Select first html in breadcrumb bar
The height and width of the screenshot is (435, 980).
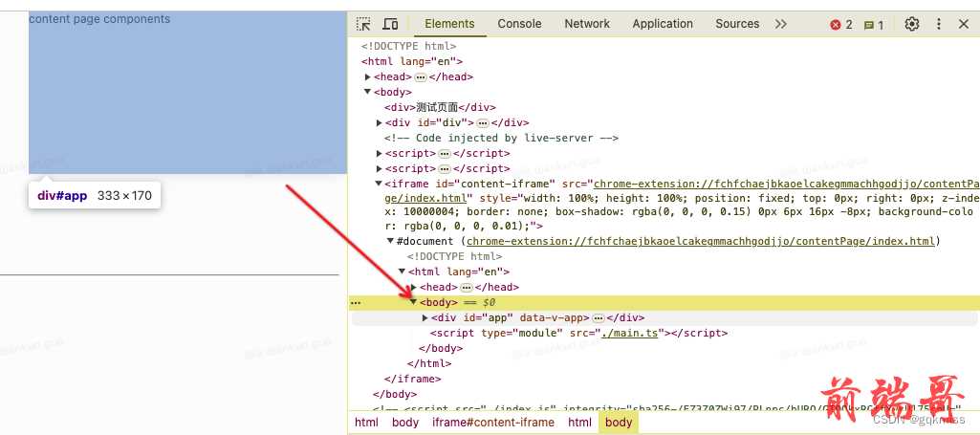(x=366, y=423)
